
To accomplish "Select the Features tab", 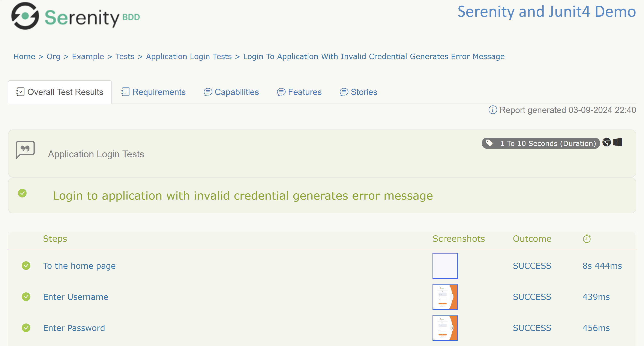I will (x=305, y=92).
